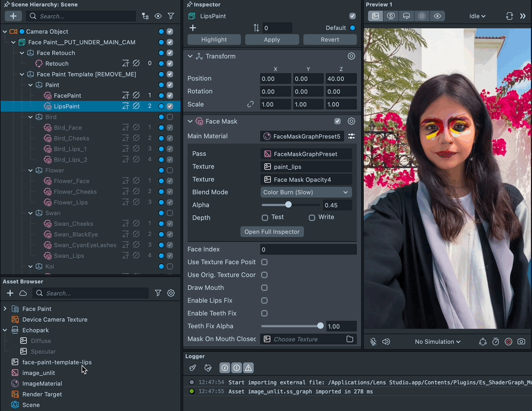
Task: Click the Scene Hierarchy filter funnel icon
Action: tap(171, 16)
